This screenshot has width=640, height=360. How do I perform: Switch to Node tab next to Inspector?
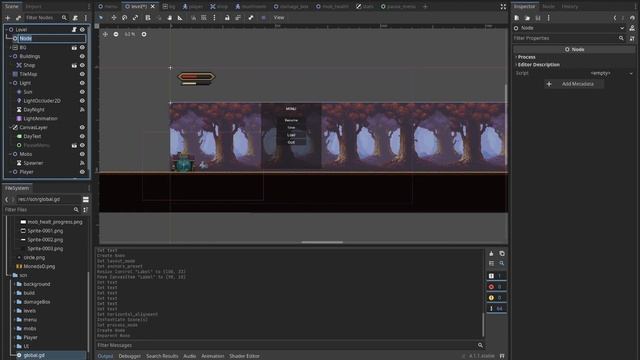point(548,7)
